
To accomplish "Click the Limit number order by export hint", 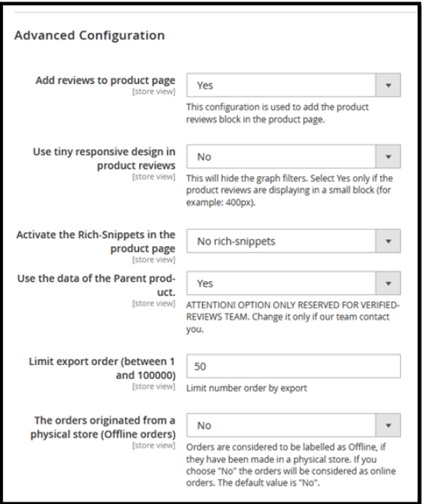I will (246, 388).
